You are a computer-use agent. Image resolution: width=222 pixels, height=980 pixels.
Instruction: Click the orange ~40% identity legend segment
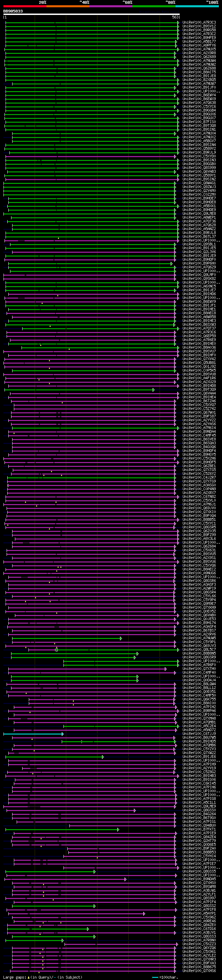[x=68, y=7]
